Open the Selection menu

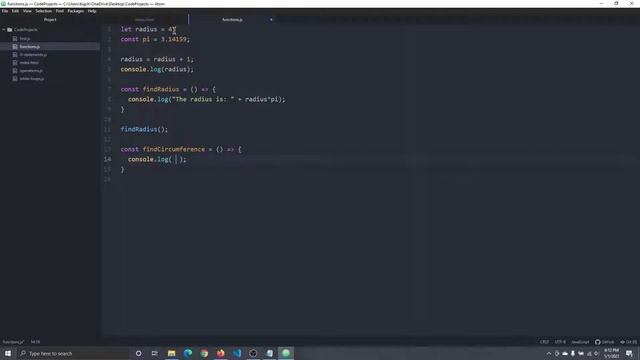pyautogui.click(x=43, y=11)
